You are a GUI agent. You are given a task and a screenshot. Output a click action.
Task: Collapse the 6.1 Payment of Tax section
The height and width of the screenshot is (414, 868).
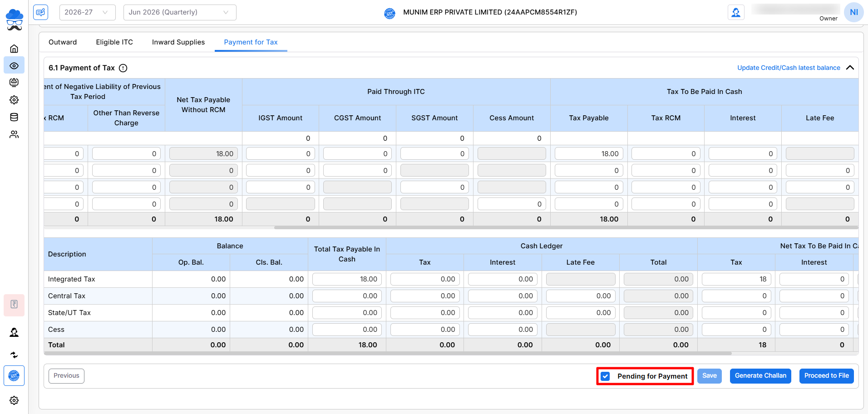[850, 68]
